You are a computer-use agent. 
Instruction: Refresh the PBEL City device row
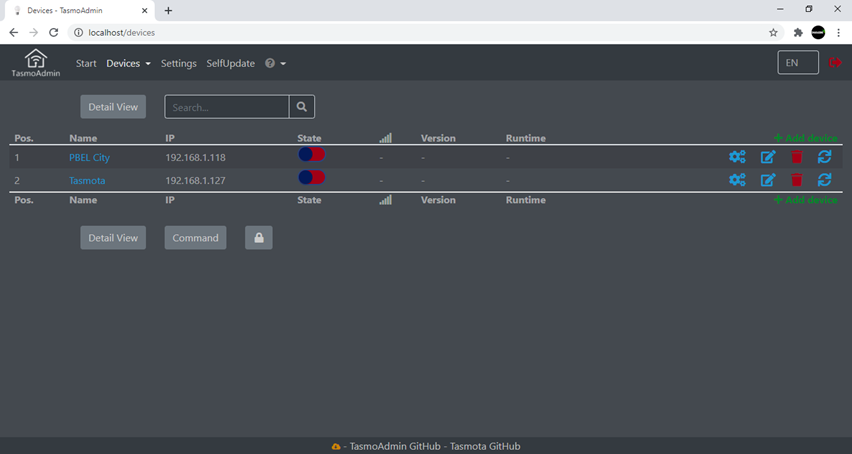pyautogui.click(x=824, y=157)
